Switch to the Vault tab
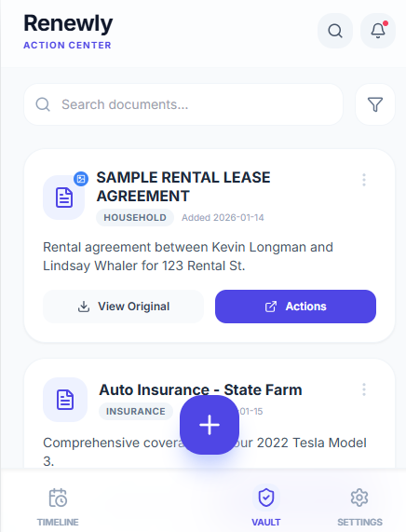The height and width of the screenshot is (532, 406). coord(266,506)
